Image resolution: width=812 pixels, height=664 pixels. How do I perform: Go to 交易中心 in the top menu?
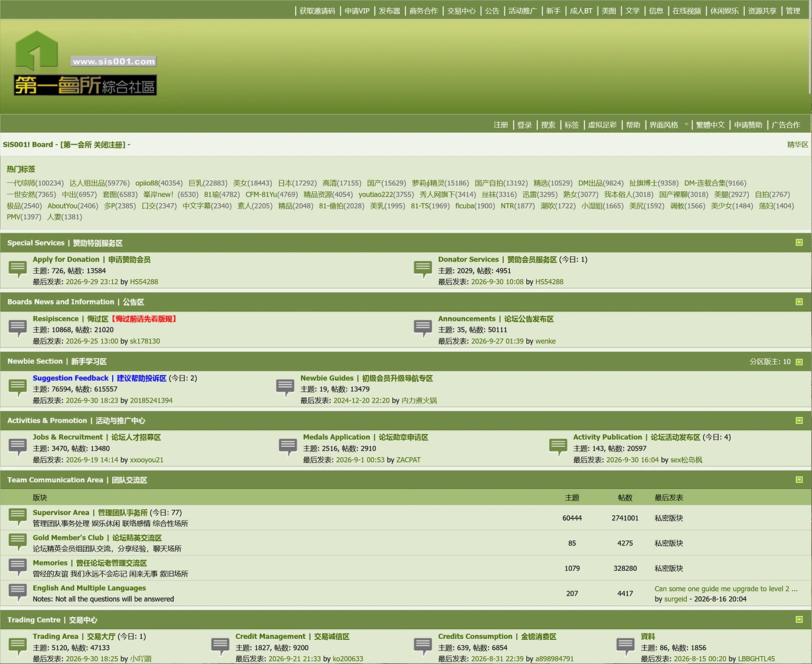click(461, 11)
